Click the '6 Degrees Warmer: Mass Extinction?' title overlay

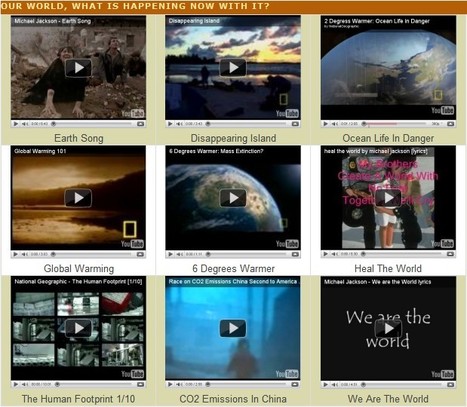click(x=216, y=151)
